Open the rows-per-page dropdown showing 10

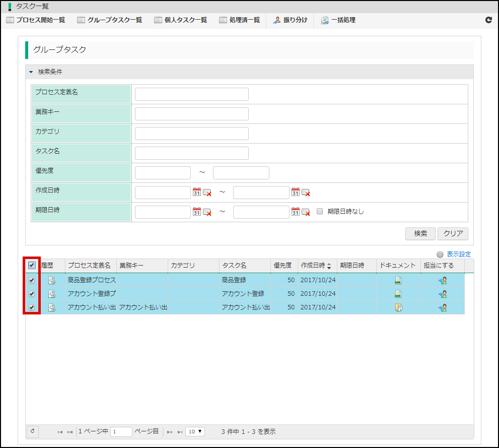(x=195, y=431)
